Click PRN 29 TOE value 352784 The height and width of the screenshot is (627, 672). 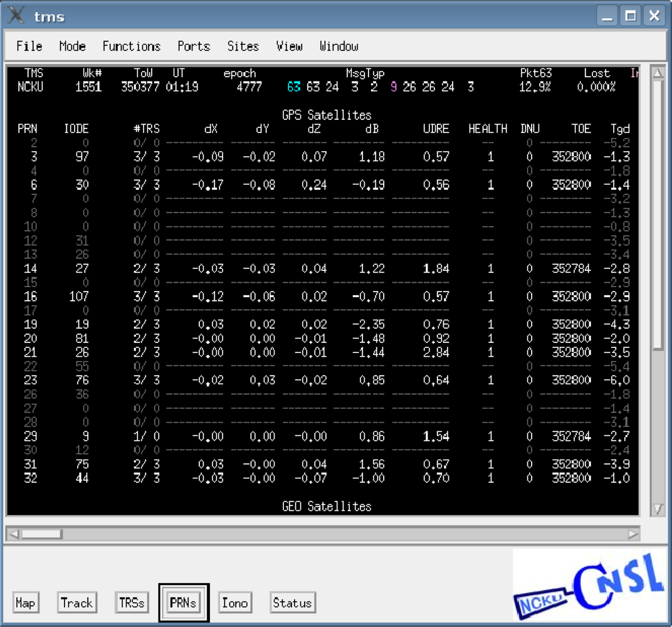(571, 436)
